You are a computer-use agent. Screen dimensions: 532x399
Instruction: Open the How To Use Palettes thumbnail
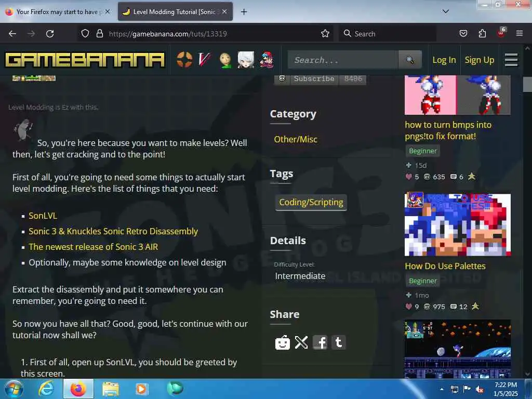457,225
